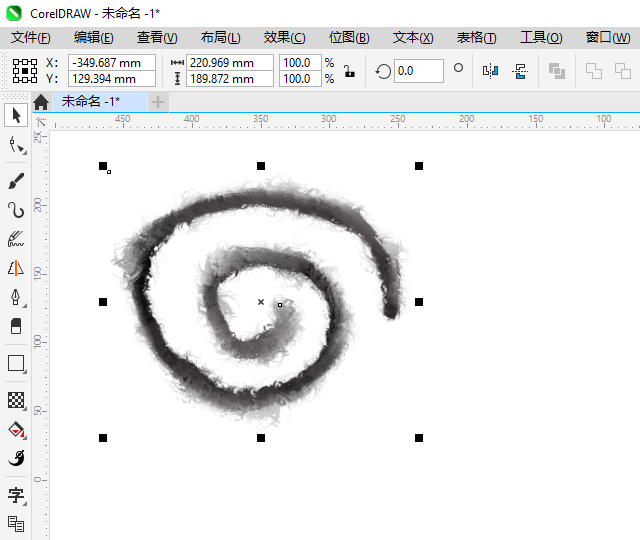Select the Transparency checkerboard tool
Screen dimensions: 640x540
point(16,400)
